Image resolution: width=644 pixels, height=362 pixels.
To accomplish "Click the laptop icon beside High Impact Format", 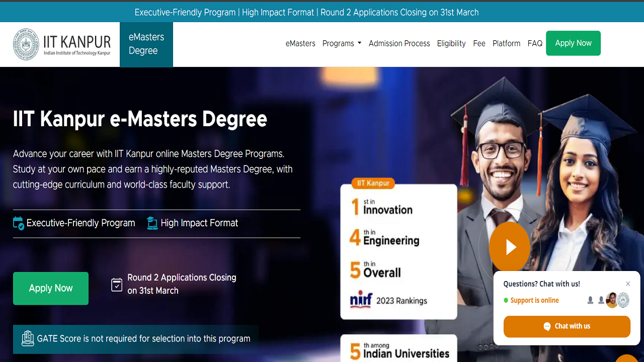I will point(152,223).
